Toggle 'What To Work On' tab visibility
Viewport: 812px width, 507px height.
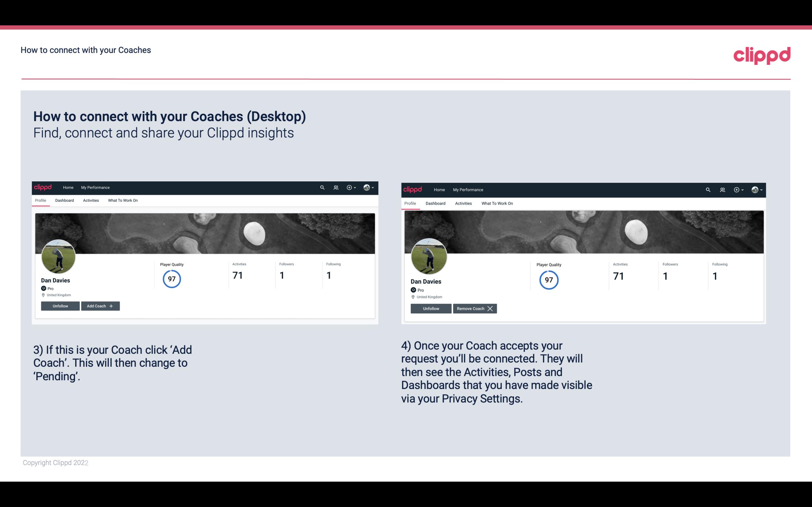122,200
